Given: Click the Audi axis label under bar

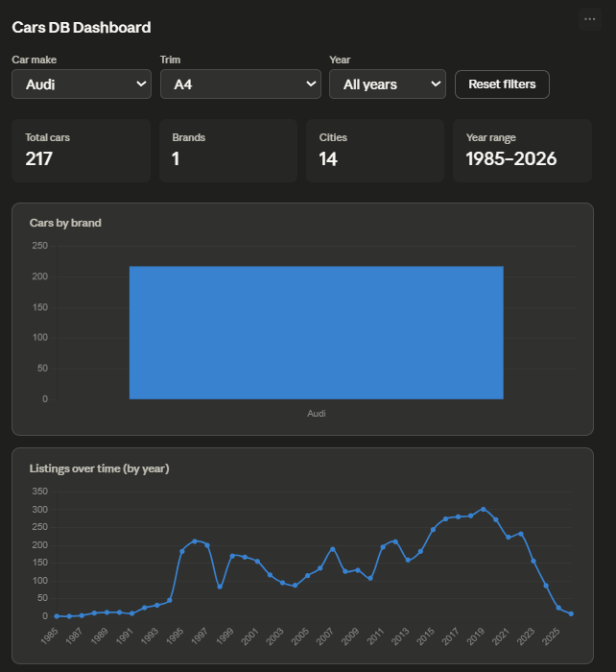Looking at the screenshot, I should pyautogui.click(x=316, y=414).
